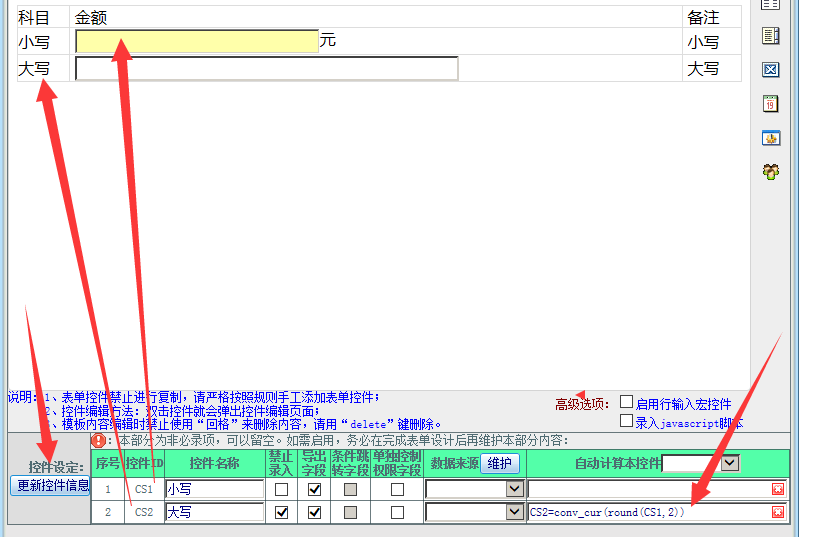Image resolution: width=814 pixels, height=537 pixels.
Task: Expand the 数据来源 dropdown for CS2
Action: (514, 512)
